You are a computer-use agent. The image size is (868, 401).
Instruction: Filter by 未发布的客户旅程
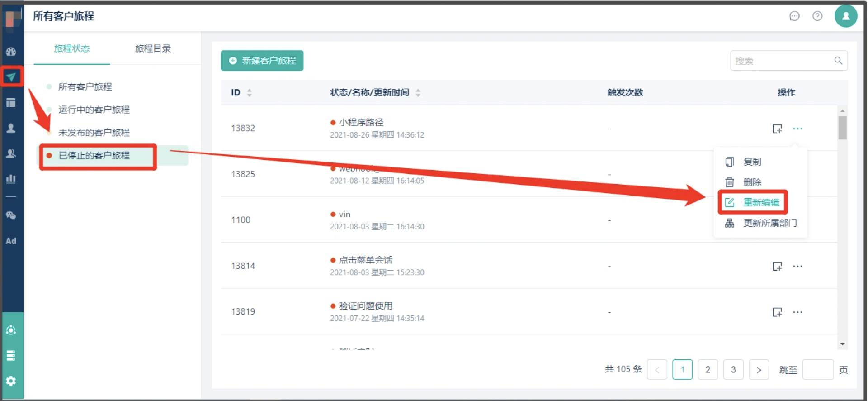tap(94, 133)
